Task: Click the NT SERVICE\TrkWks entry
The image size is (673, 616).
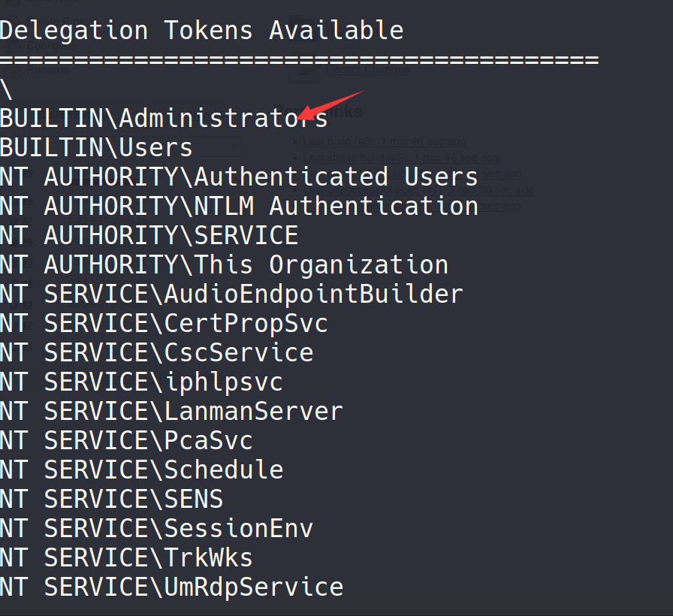Action: (126, 558)
